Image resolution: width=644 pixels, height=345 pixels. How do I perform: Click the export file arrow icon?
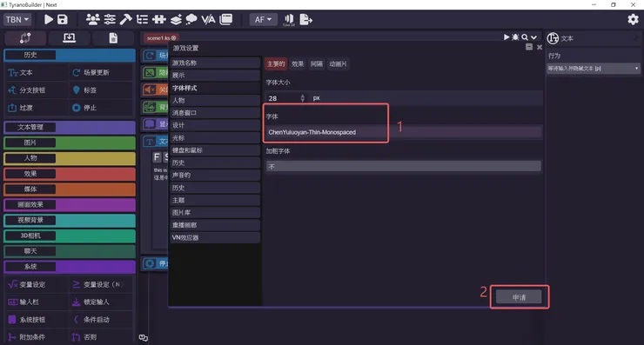306,19
